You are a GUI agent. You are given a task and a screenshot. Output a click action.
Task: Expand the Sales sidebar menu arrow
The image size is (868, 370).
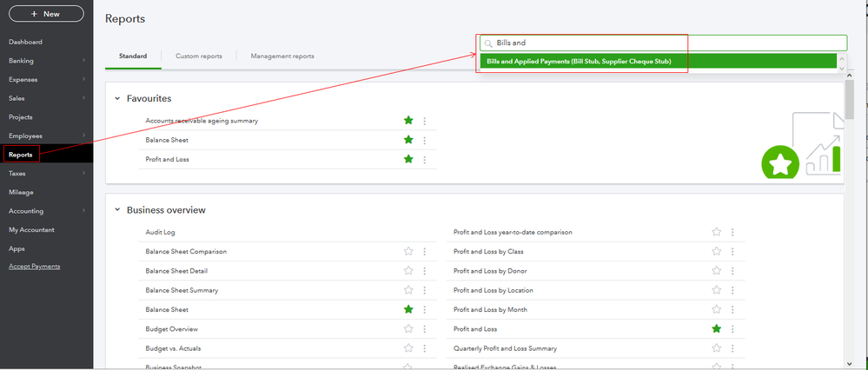(83, 98)
